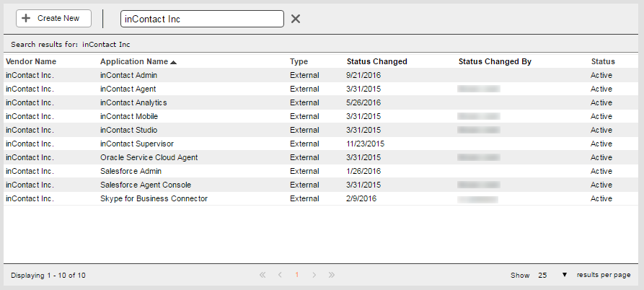The width and height of the screenshot is (644, 290).
Task: Open Skype for Business Connector row
Action: (x=321, y=198)
